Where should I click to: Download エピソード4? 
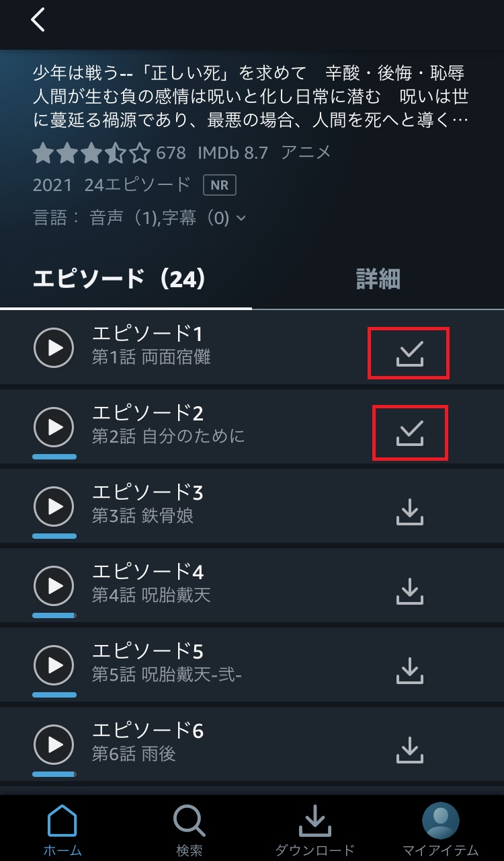pyautogui.click(x=409, y=591)
